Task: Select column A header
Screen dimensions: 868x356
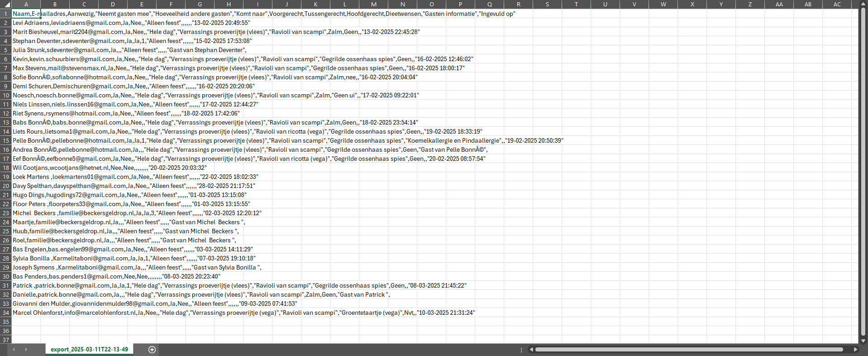Action: (x=26, y=5)
